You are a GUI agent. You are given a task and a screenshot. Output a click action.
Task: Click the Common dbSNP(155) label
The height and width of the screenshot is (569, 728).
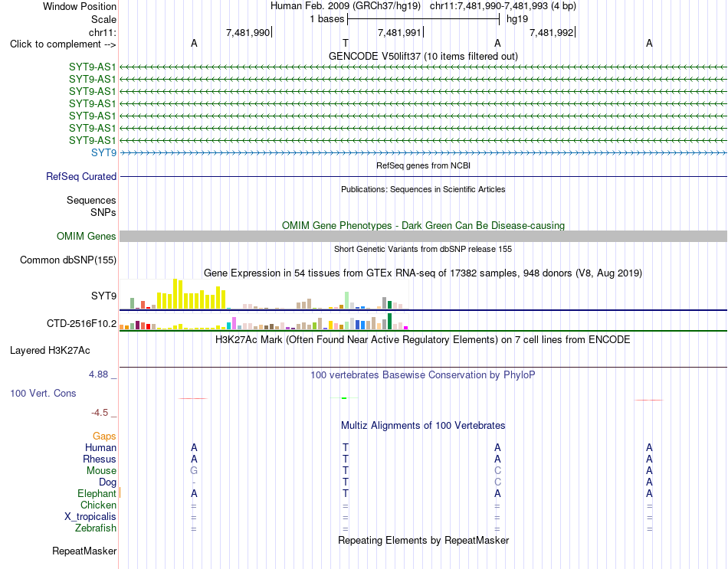pyautogui.click(x=68, y=260)
